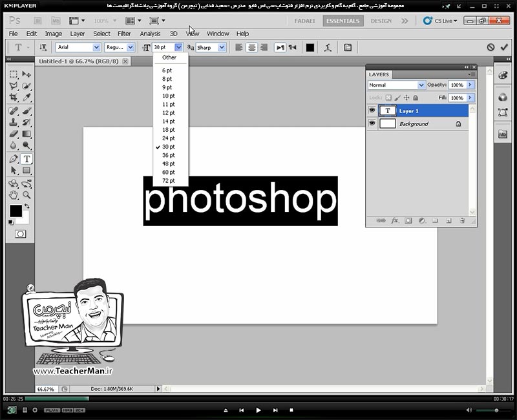
Task: Switch to the FADAEI workspace
Action: [304, 21]
